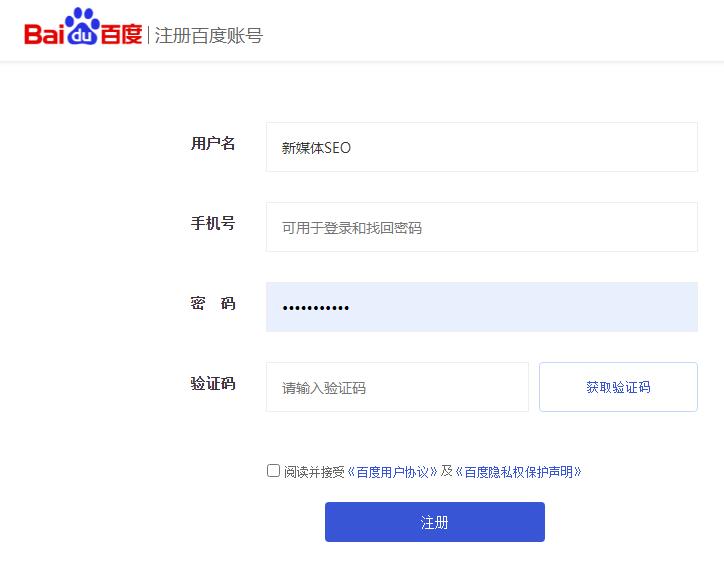Click the 验证码 field label
The image size is (724, 574).
(x=213, y=384)
